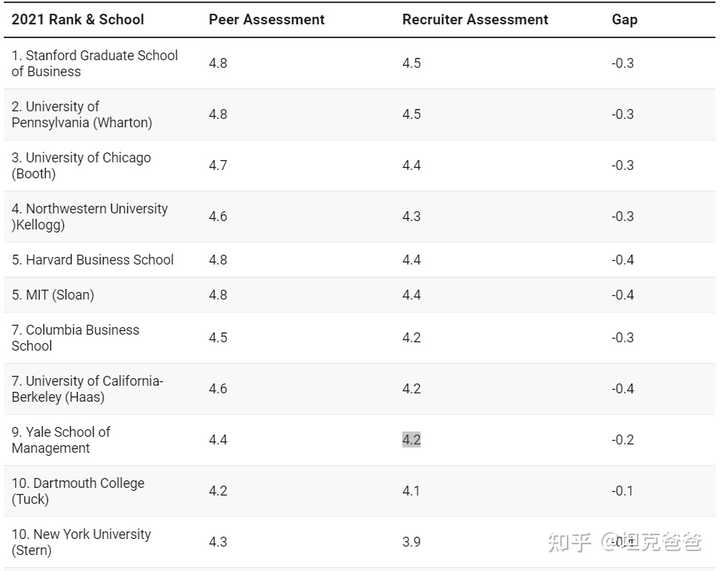This screenshot has height=571, width=720.
Task: Click University of Chicago (Booth) school name
Action: coord(81,165)
